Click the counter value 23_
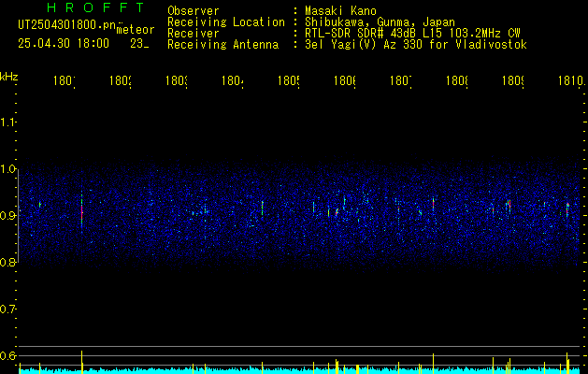Viewport: 588px width, 374px height. click(x=139, y=44)
